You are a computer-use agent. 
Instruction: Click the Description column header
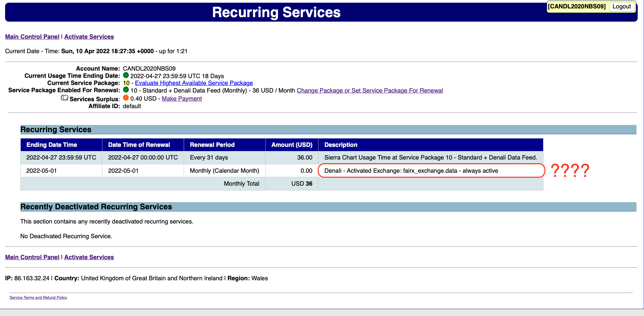[431, 145]
